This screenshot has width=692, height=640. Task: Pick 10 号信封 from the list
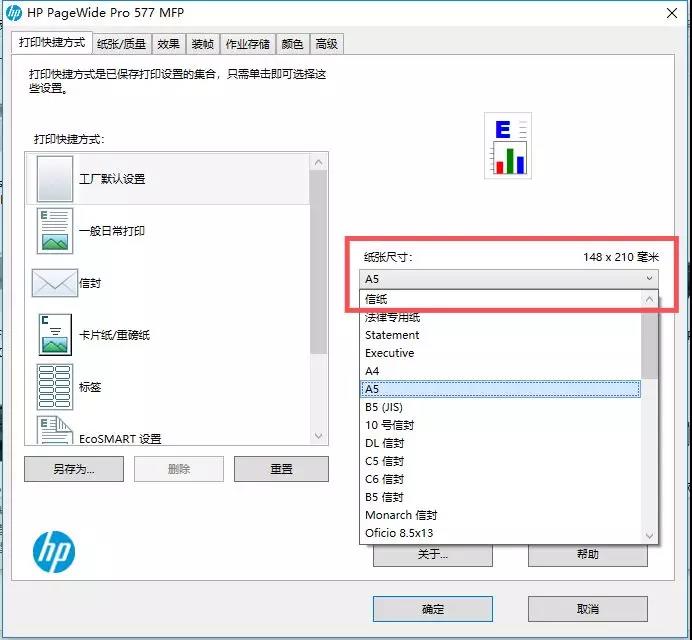point(501,425)
